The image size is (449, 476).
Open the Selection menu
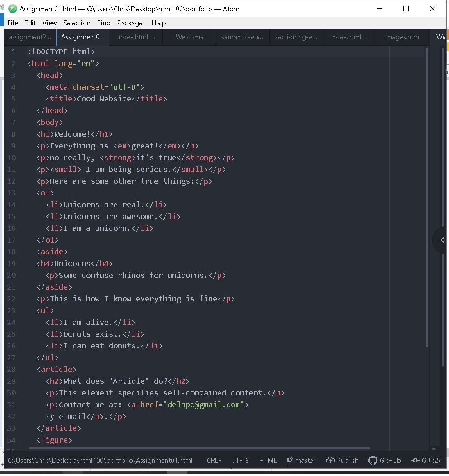[77, 23]
